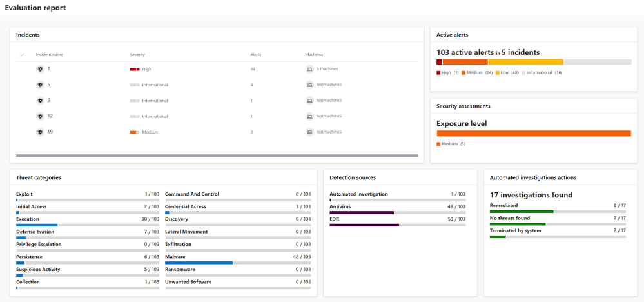Viewport: 644px width, 302px height.
Task: Click the yellow Low segment of active alerts bar
Action: pos(526,62)
